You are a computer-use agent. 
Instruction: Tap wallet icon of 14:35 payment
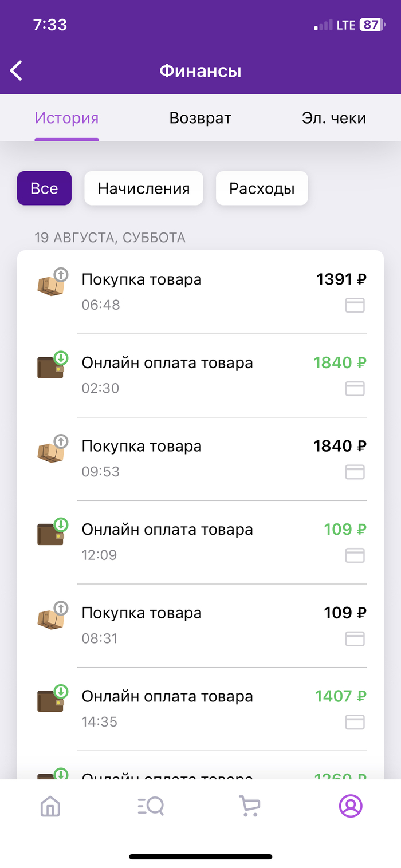51,700
